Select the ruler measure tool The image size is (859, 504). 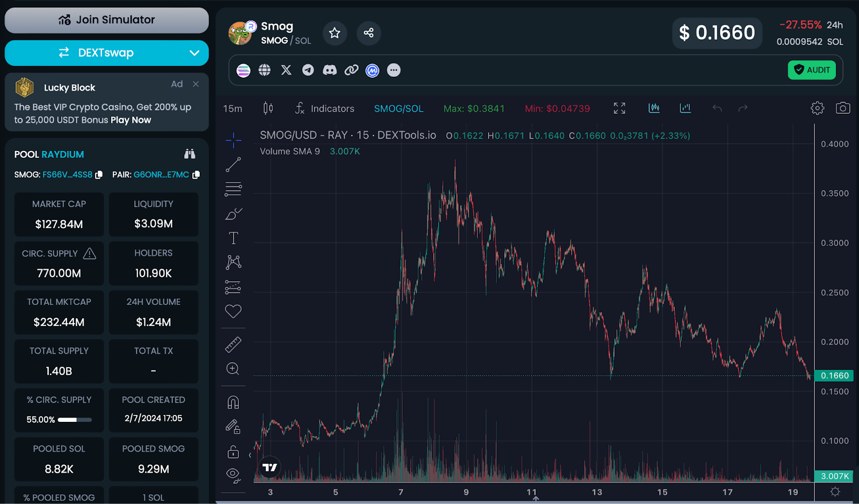click(x=233, y=345)
